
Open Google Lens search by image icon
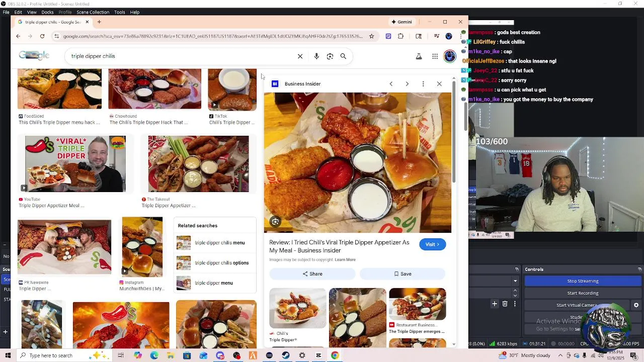[x=330, y=56]
